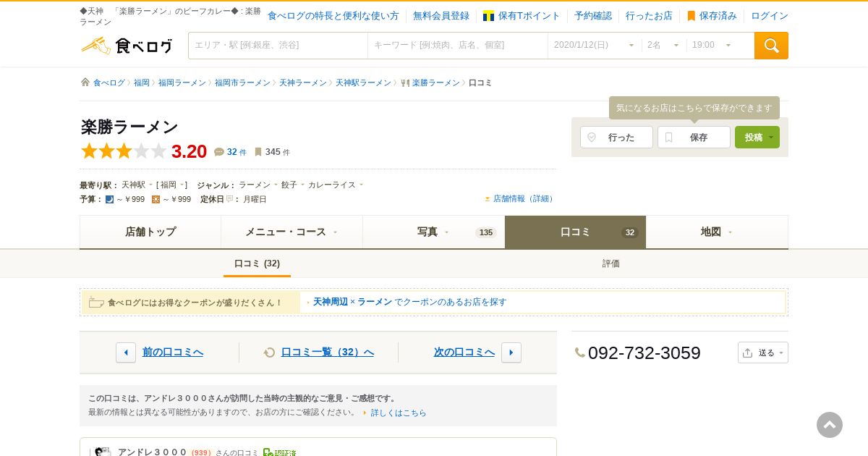Open the 2名 party size dropdown
Screen dimensions: 868x456
point(664,46)
